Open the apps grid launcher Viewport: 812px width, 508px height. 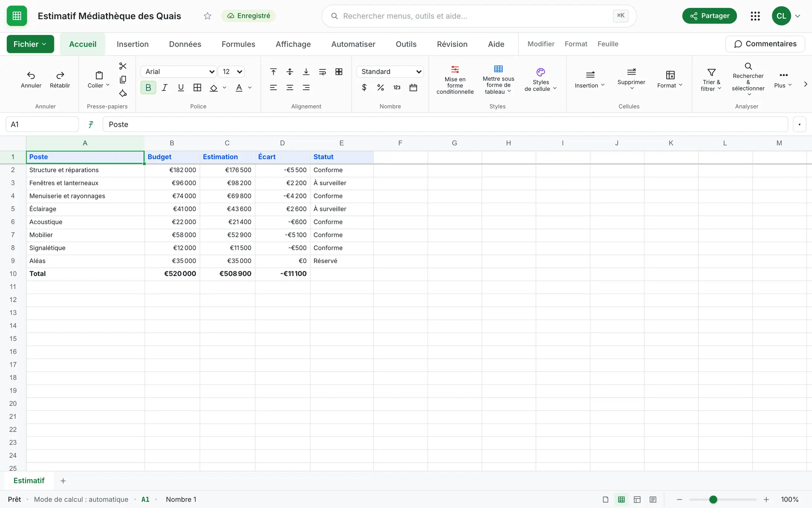point(755,16)
